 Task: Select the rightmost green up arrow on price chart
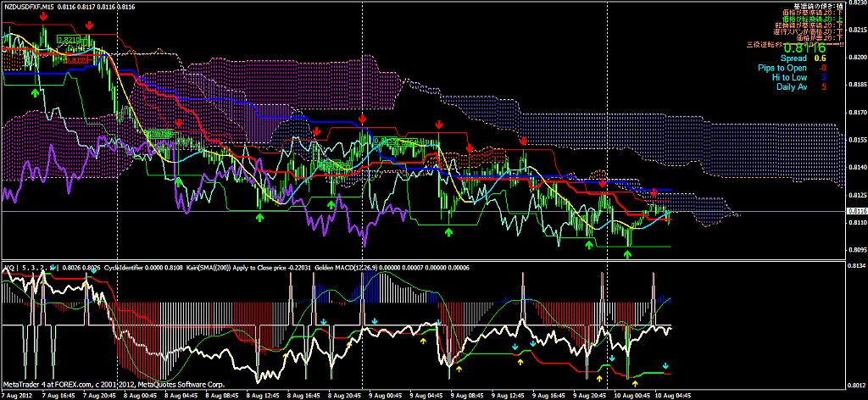point(628,243)
